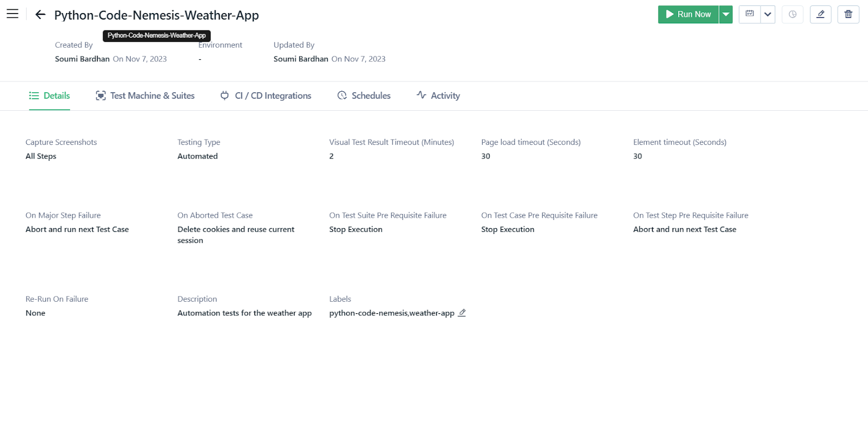This screenshot has height=431, width=868.
Task: Expand the Run Now dropdown arrow
Action: [x=726, y=15]
